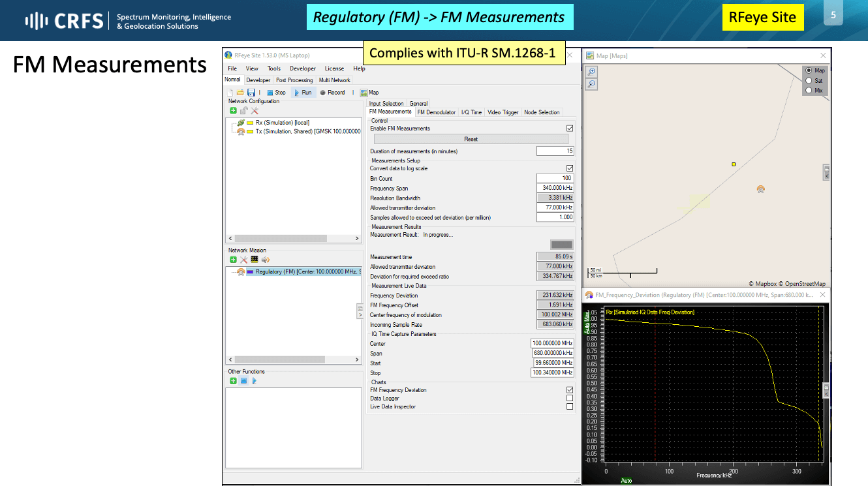Screen dimensions: 868x486
Task: Select the Sat radio button in Map window
Action: [809, 80]
